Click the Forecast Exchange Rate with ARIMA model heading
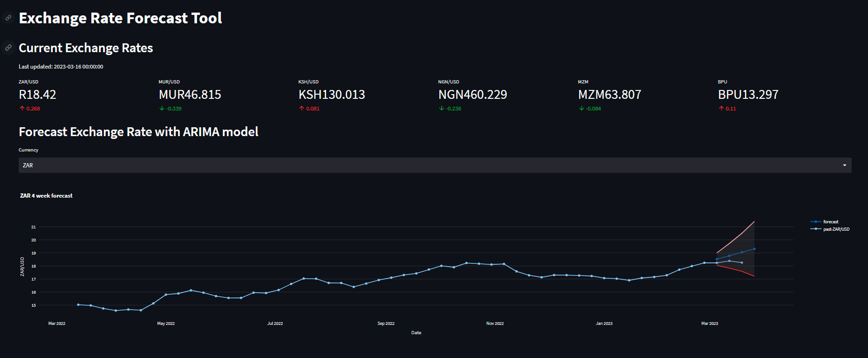This screenshot has height=358, width=868. click(x=138, y=132)
